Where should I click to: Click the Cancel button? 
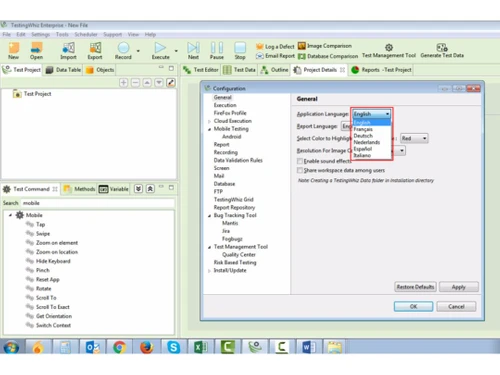click(456, 306)
